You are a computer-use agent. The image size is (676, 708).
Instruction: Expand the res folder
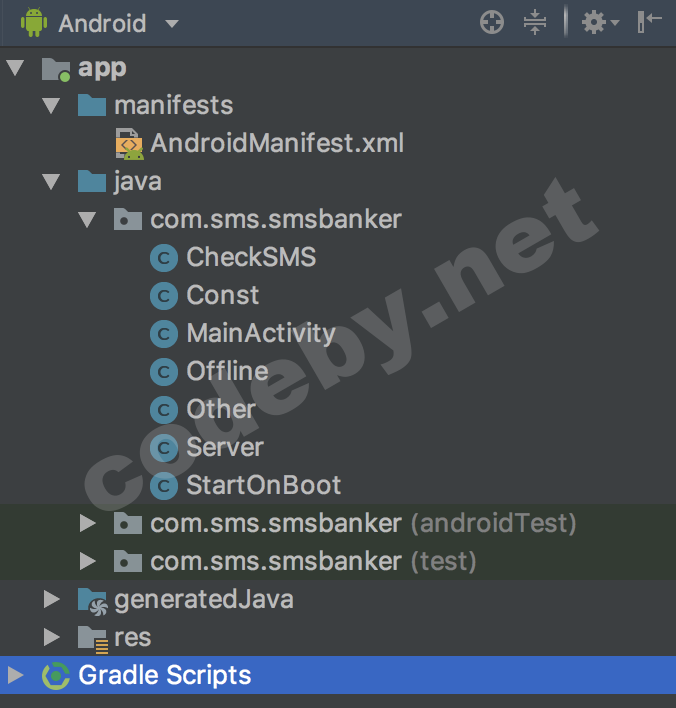pos(51,637)
